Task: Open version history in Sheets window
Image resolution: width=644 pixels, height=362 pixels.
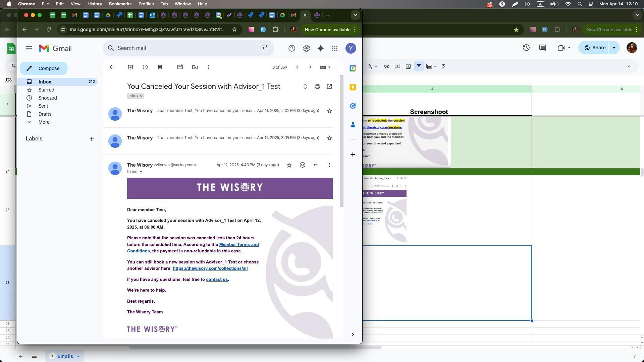Action: pyautogui.click(x=526, y=48)
